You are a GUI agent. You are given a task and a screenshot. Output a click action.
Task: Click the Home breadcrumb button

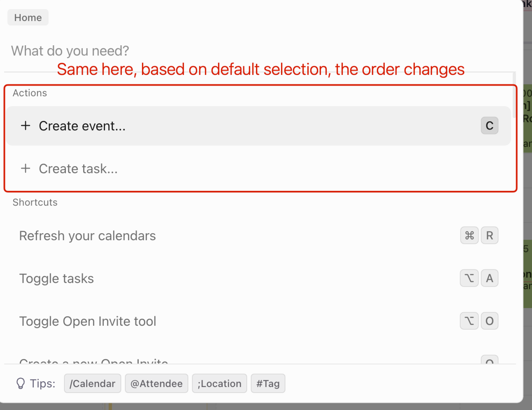click(28, 18)
